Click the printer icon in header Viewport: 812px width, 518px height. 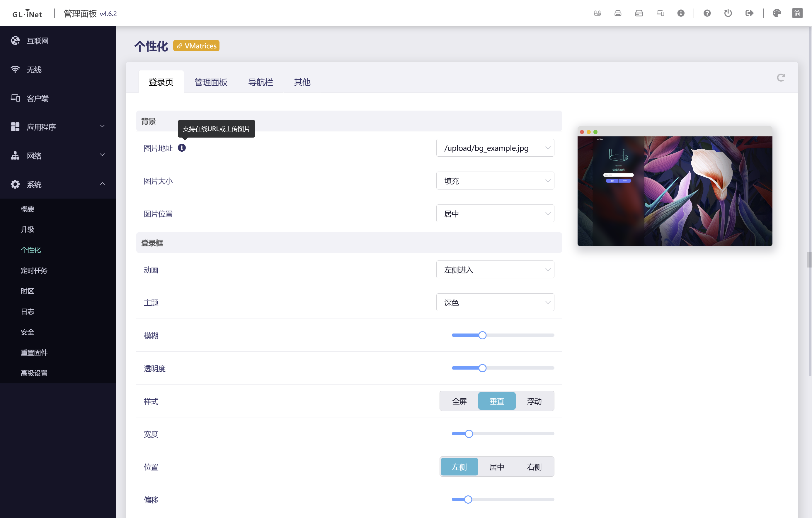(x=618, y=13)
